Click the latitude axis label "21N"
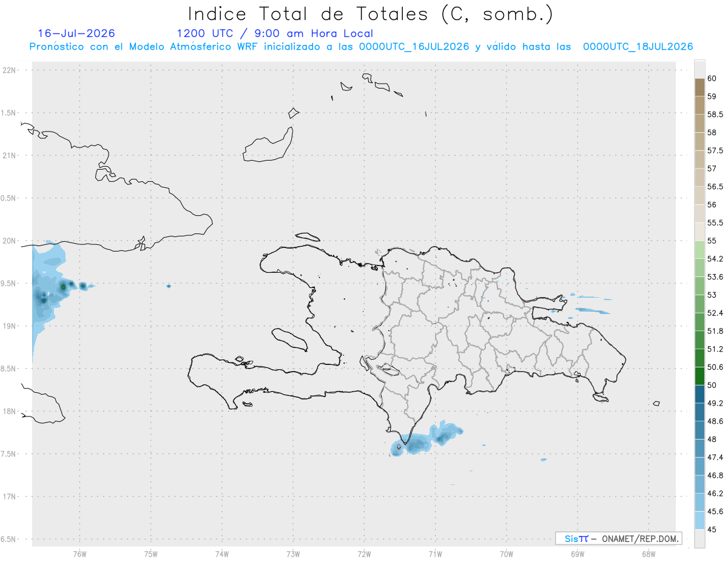Screen dimensions: 728x562 point(10,156)
